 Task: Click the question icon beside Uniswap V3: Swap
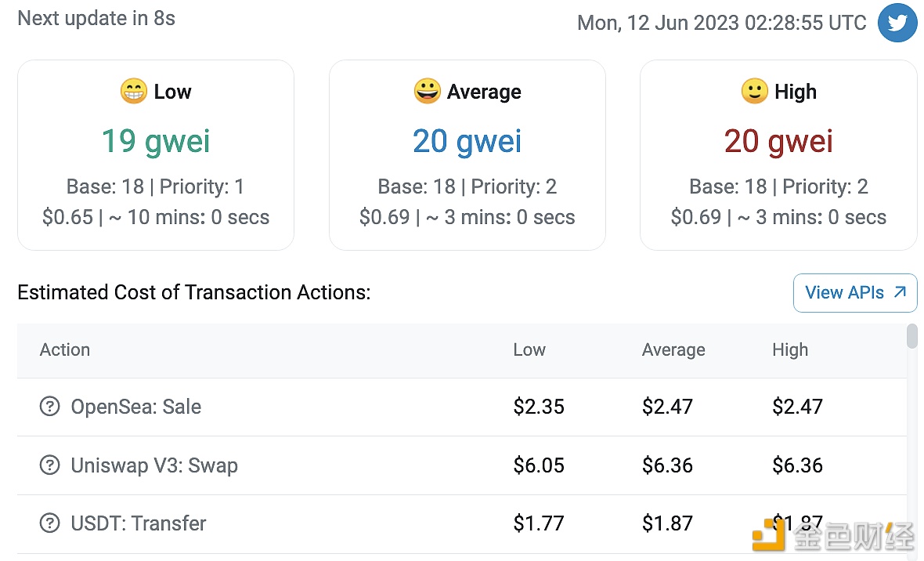pyautogui.click(x=49, y=465)
